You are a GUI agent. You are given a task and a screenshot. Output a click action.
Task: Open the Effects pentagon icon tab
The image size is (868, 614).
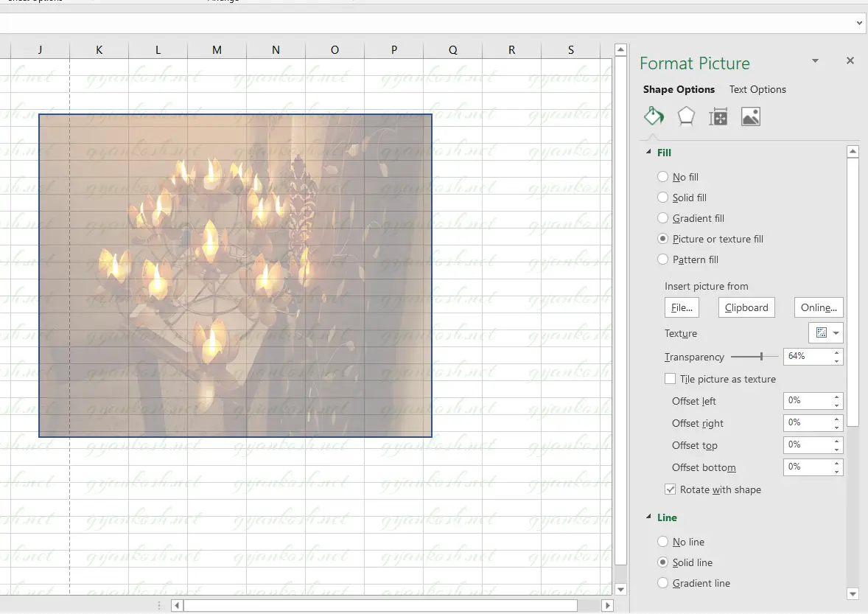(x=686, y=116)
